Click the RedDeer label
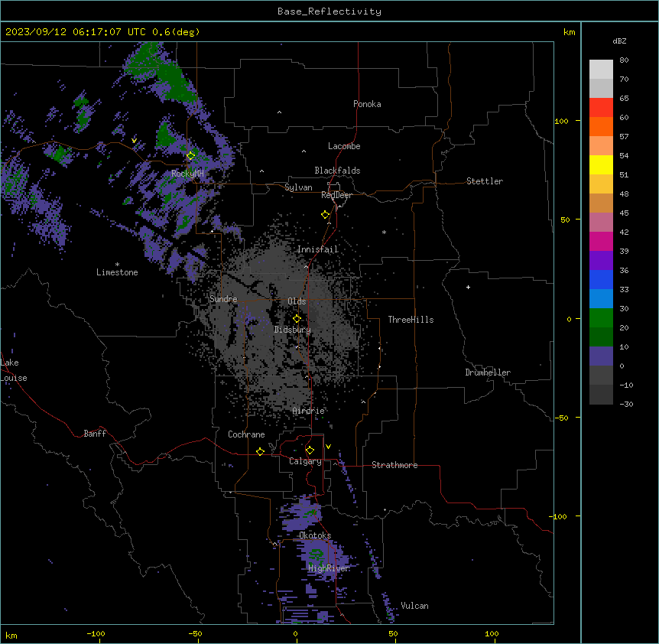The height and width of the screenshot is (644, 659). point(336,195)
